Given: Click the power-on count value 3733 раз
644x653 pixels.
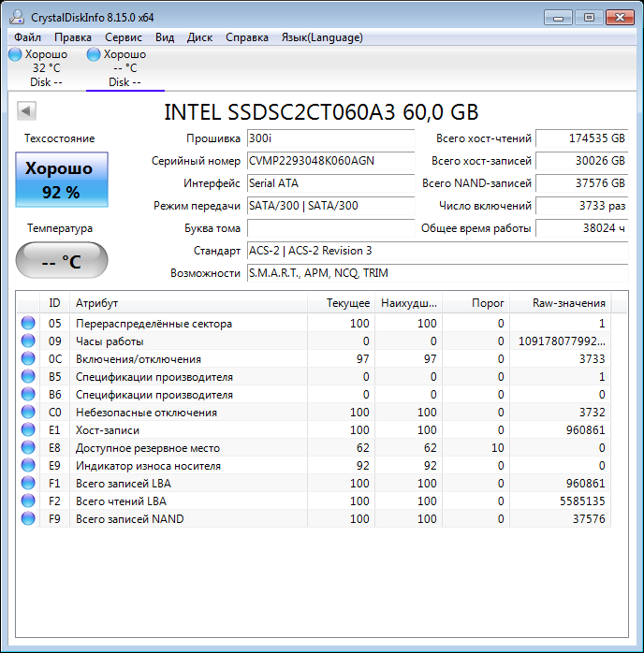Looking at the screenshot, I should coord(581,206).
